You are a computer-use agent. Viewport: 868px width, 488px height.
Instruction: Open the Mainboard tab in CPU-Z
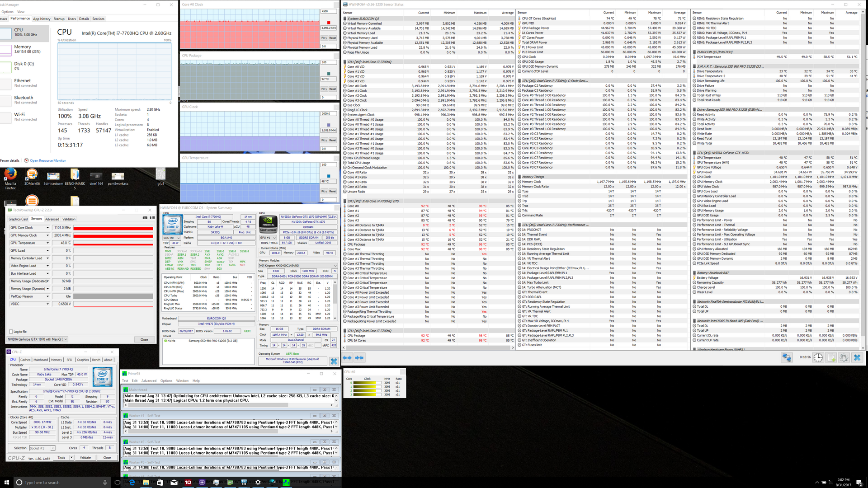(40, 360)
